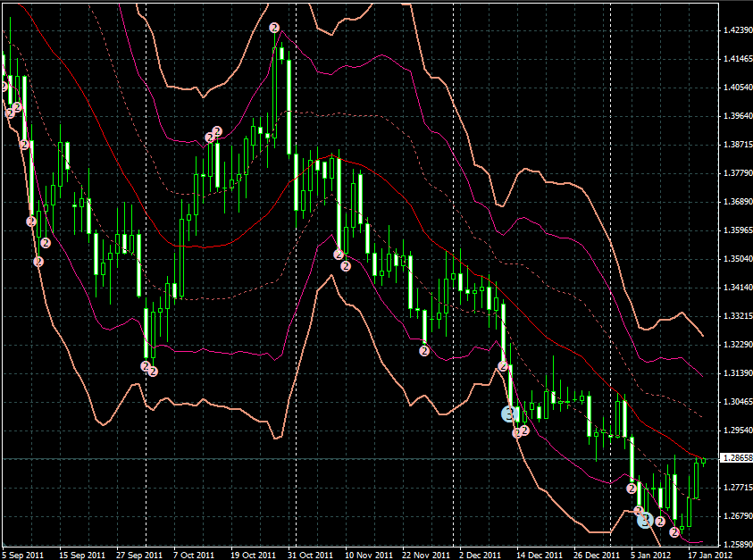Click the pink 2 marker at the 1.27715 level
Viewport: 753px width, 560px height.
(x=631, y=488)
